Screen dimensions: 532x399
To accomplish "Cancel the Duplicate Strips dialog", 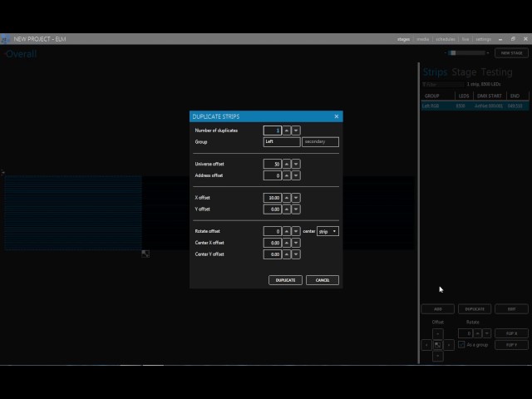I will click(x=323, y=280).
